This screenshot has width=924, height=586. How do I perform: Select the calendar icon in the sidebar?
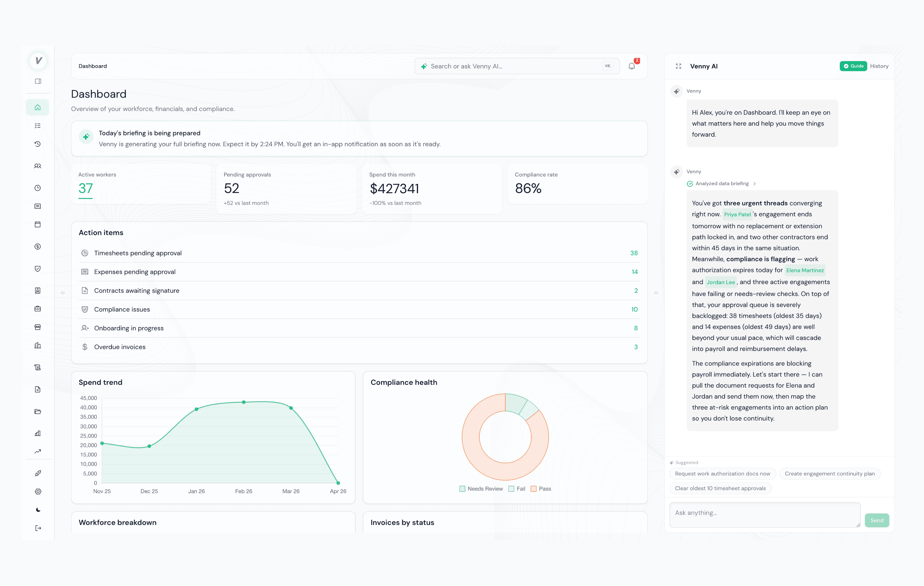point(38,225)
